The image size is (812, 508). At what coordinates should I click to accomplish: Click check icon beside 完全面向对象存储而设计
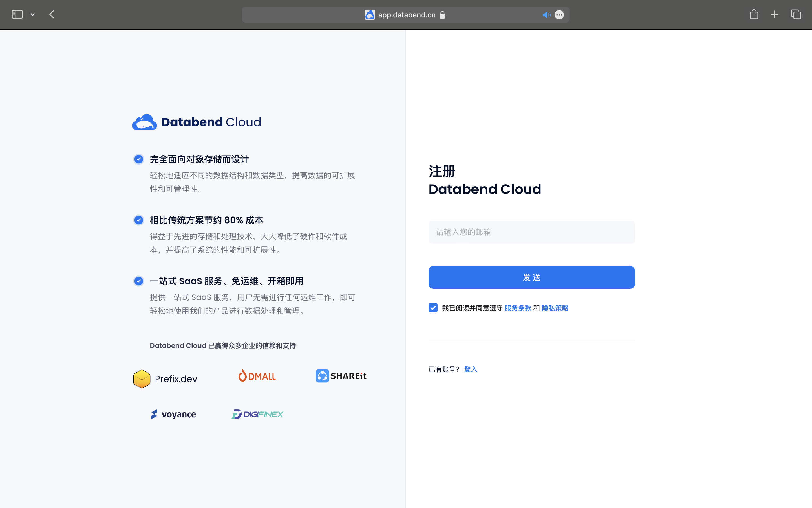[139, 159]
